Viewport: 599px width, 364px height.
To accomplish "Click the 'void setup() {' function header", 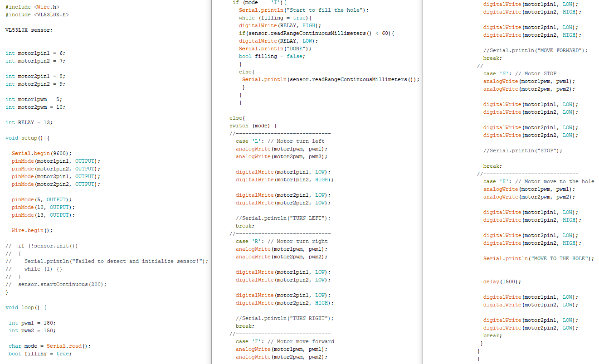I will click(27, 138).
